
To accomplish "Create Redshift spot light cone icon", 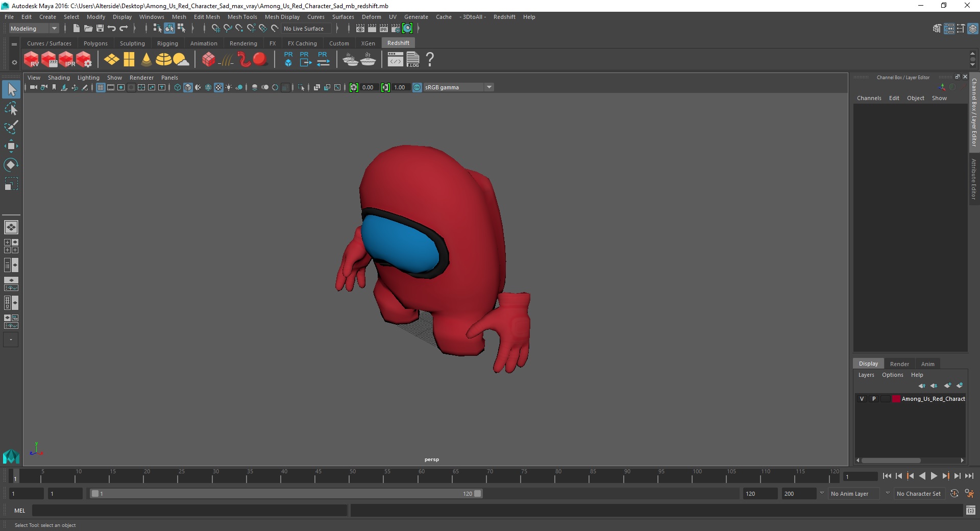I will 146,60.
